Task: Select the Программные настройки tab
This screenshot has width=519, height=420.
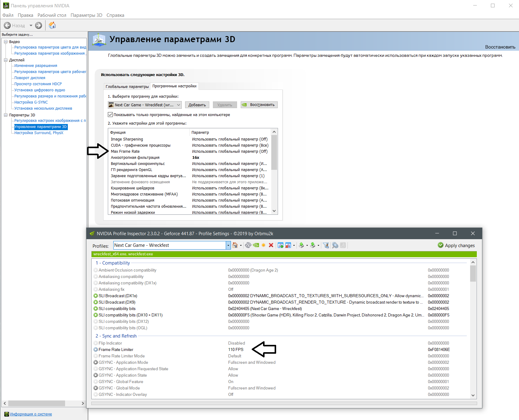Action: [174, 86]
